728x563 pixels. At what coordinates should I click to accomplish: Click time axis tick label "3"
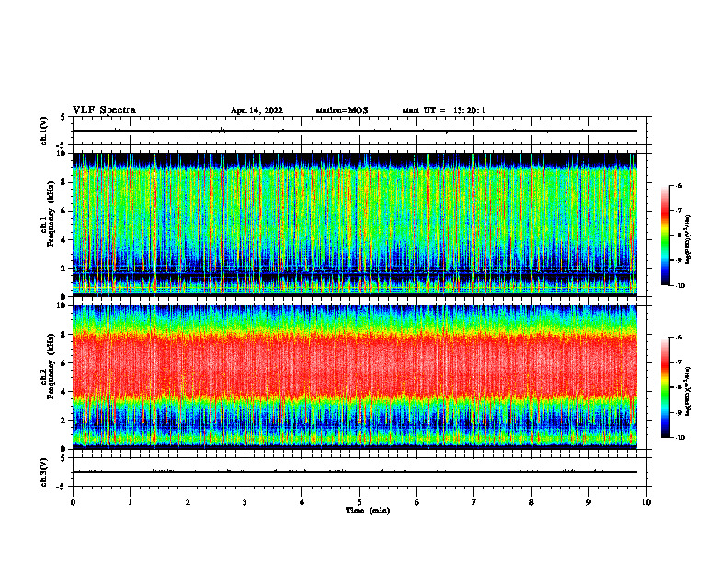coord(245,502)
